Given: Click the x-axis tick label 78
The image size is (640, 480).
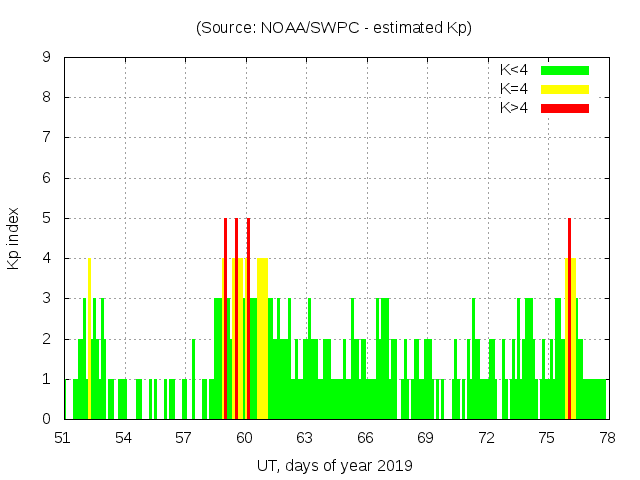Looking at the screenshot, I should point(606,437).
